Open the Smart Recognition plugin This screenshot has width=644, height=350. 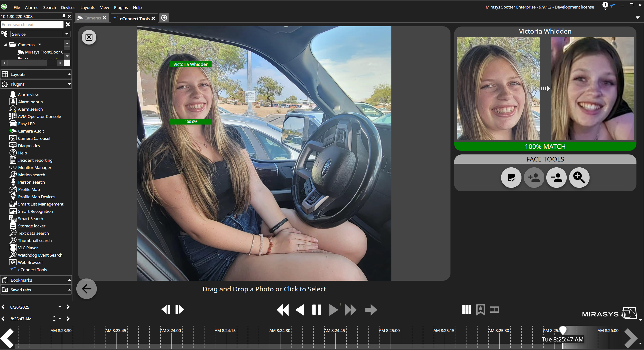click(x=35, y=211)
